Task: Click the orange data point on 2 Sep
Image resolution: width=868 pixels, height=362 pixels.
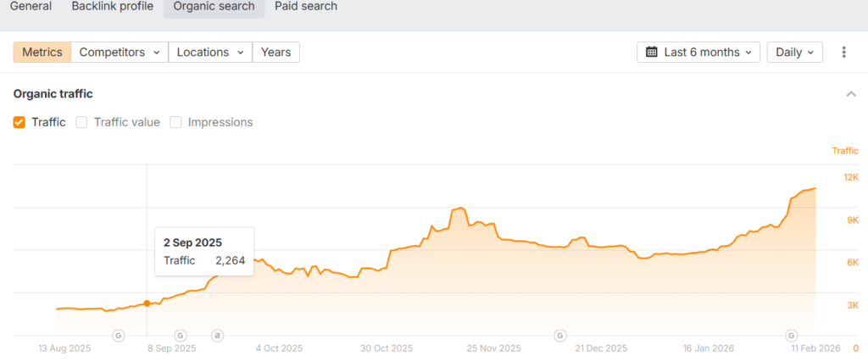Action: click(147, 303)
